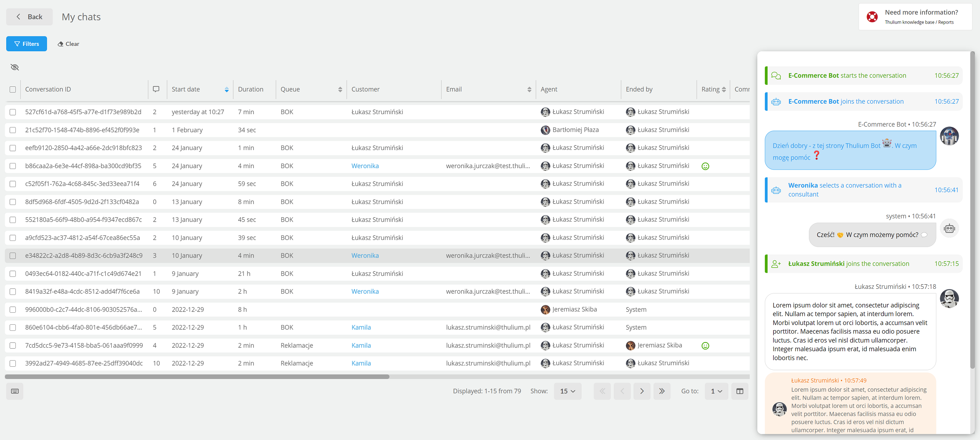The width and height of the screenshot is (980, 440).
Task: Click the Clear filters button
Action: (68, 44)
